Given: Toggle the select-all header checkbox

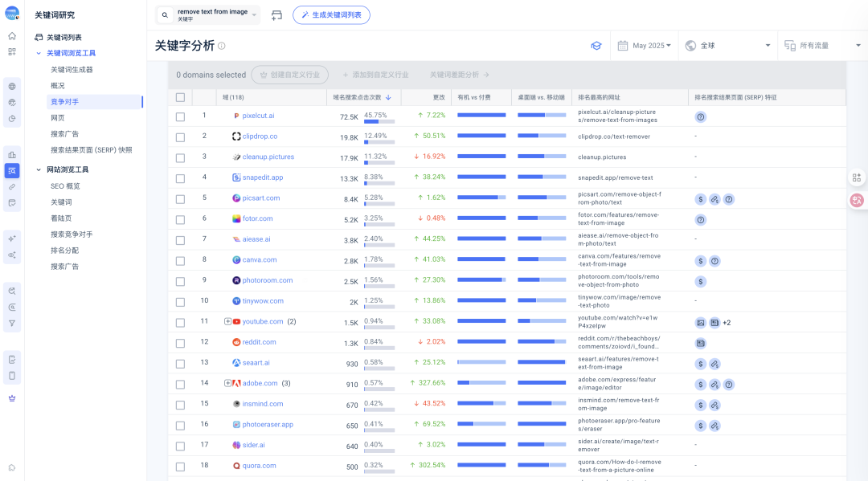Looking at the screenshot, I should (181, 97).
